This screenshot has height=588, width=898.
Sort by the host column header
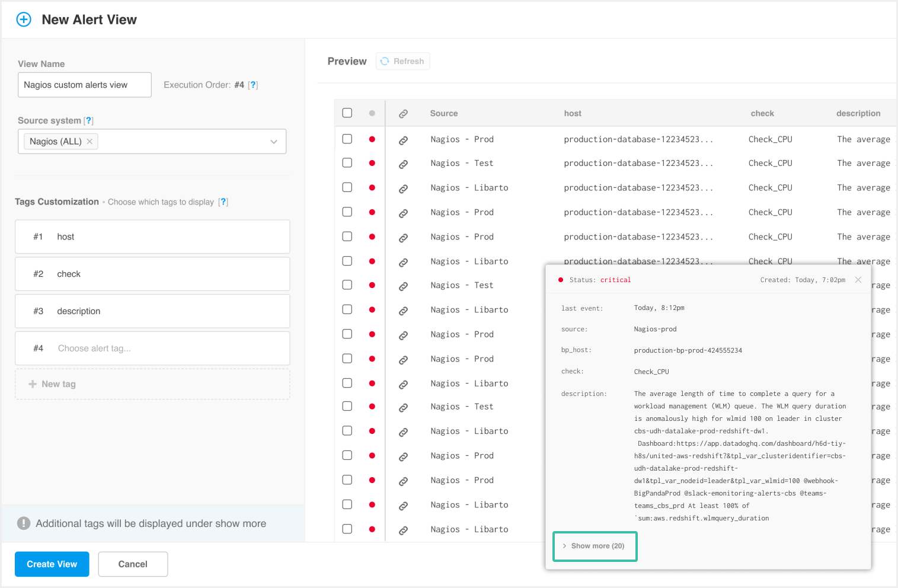(573, 113)
